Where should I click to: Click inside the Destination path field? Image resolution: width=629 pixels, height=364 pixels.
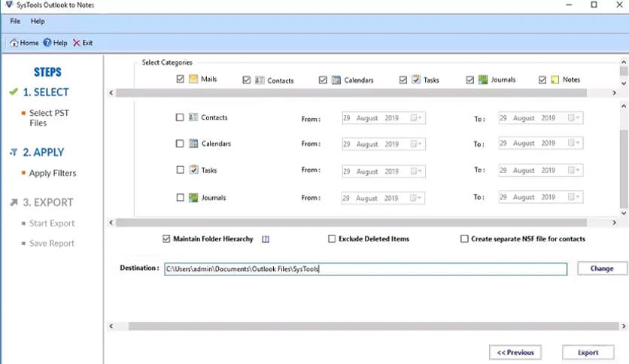[366, 269]
